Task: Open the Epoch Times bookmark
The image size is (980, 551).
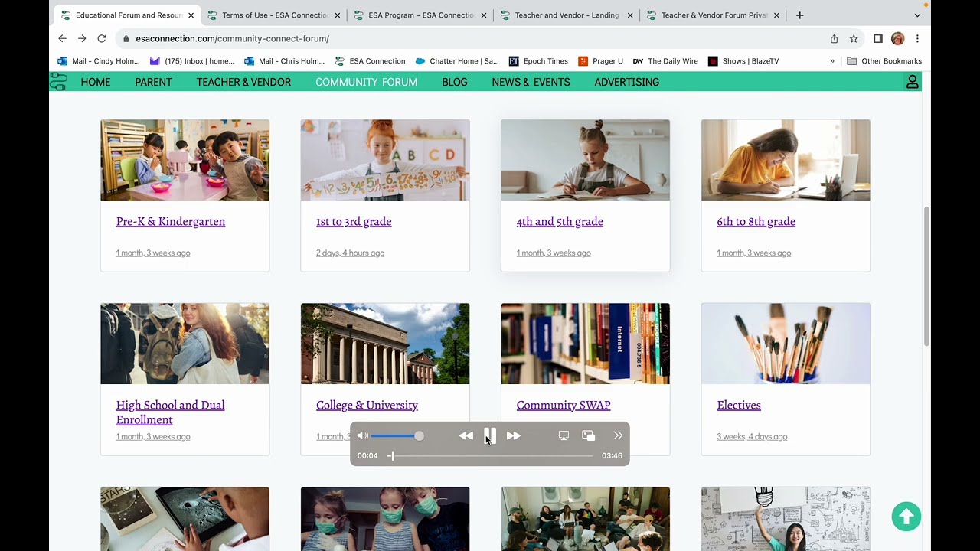Action: click(x=538, y=61)
